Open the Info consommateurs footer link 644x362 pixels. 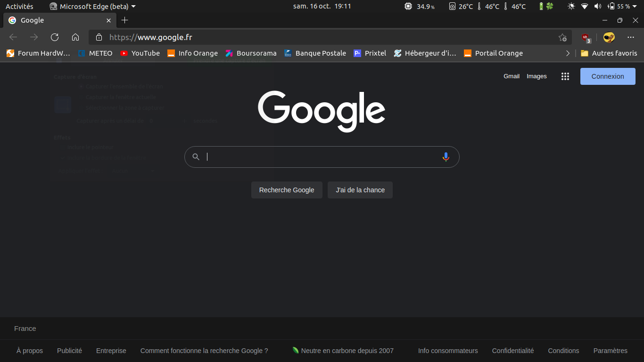point(448,351)
